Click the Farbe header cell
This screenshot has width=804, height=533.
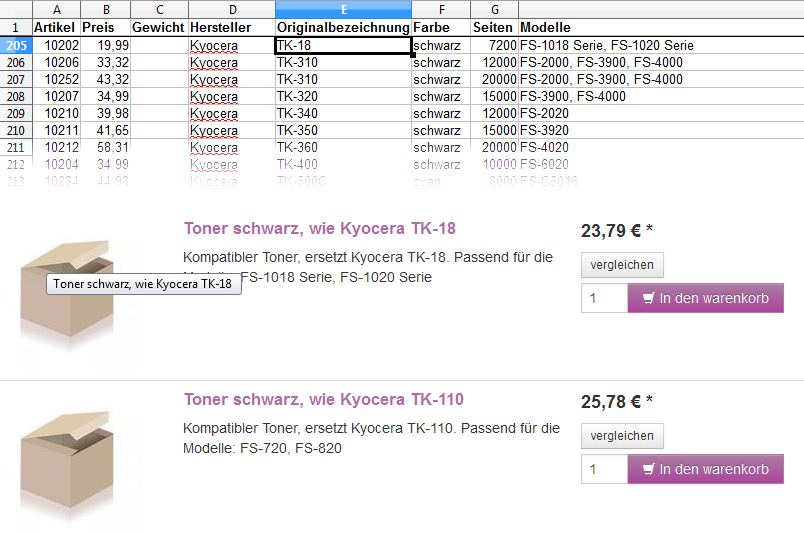pos(441,27)
